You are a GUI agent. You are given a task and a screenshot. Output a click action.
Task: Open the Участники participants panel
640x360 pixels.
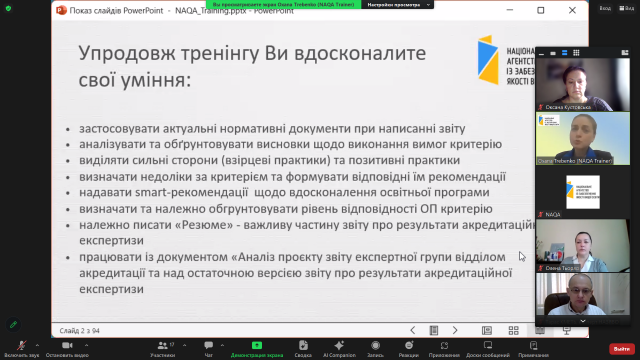162,349
